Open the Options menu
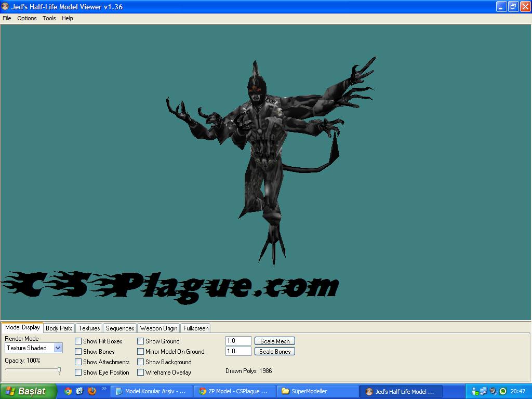Screen dimensions: 532x399 pyautogui.click(x=27, y=18)
